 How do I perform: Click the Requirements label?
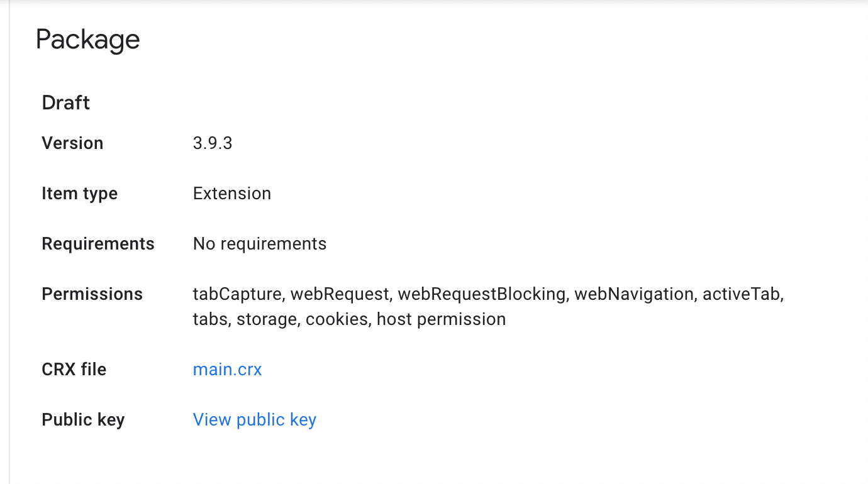pos(98,244)
